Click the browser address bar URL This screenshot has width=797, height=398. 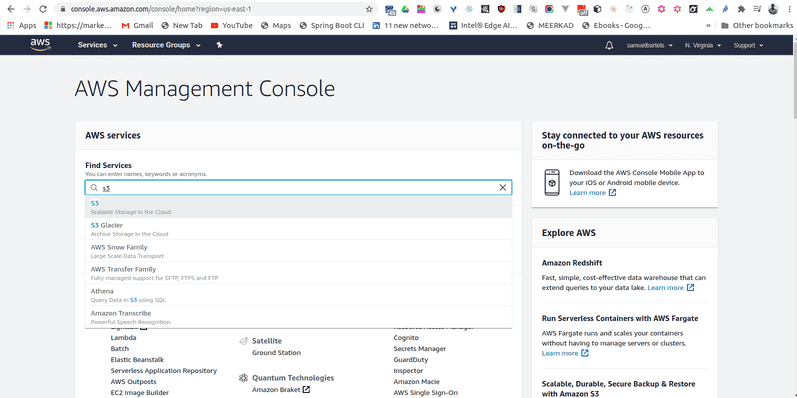(161, 9)
